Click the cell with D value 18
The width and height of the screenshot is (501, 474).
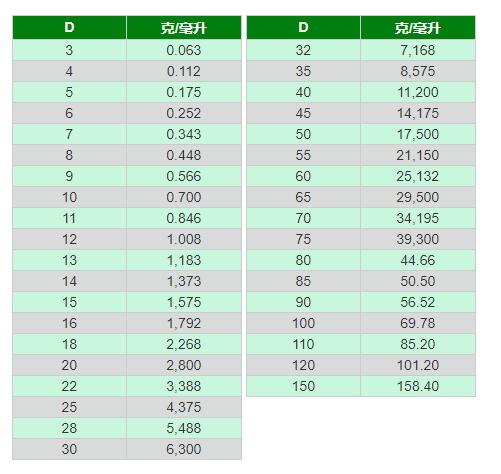(x=69, y=344)
